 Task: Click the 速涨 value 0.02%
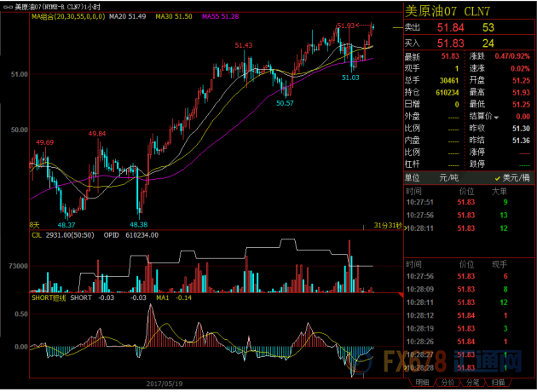[x=520, y=68]
